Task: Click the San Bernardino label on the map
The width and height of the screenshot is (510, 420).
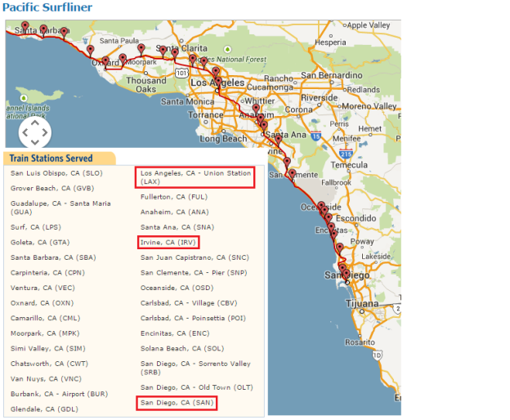Action: (332, 75)
